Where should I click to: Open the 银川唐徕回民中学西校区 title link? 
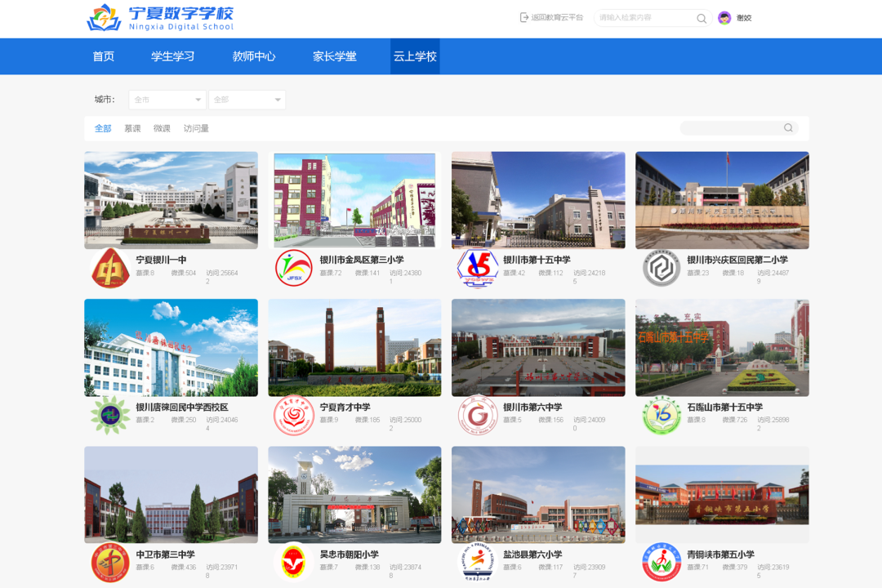181,407
